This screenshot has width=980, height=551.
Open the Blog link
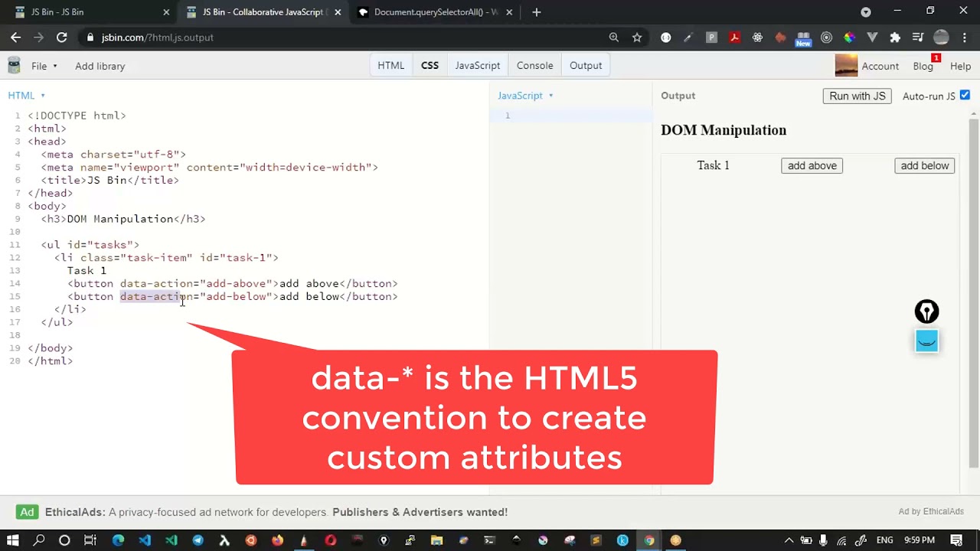point(923,66)
